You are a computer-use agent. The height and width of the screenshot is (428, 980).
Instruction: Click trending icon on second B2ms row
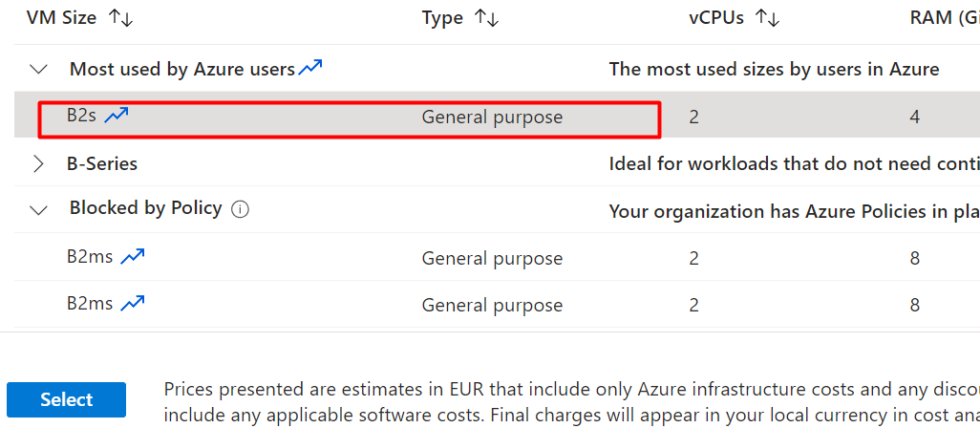point(133,304)
